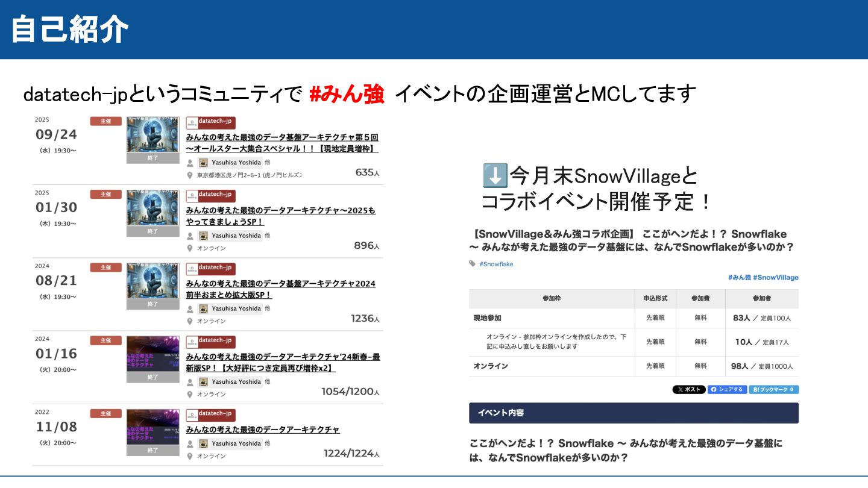Click Yasuhisa Yoshida avatar in 08/21 row
This screenshot has width=868, height=488.
pos(203,308)
